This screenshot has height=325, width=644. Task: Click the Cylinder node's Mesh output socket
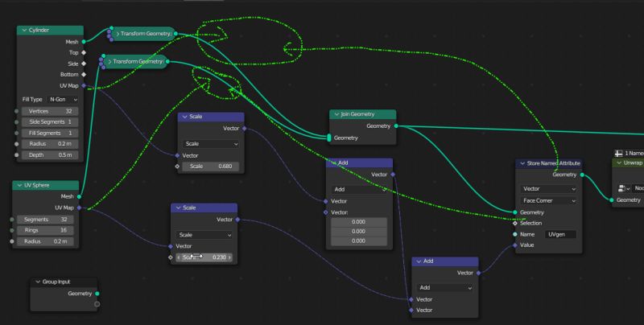point(84,42)
